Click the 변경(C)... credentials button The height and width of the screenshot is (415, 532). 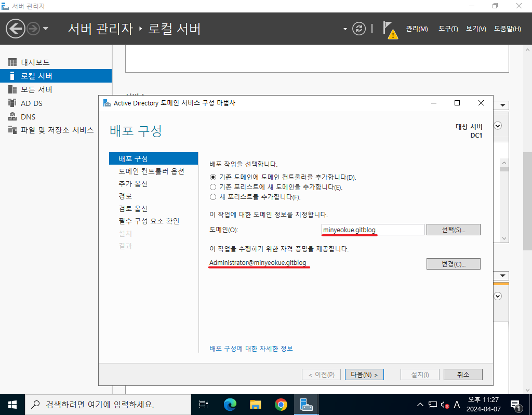(x=453, y=264)
